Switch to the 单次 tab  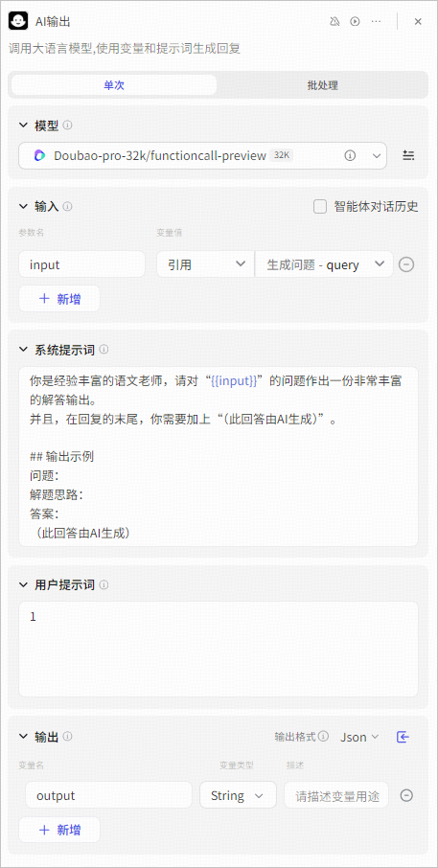(x=114, y=85)
